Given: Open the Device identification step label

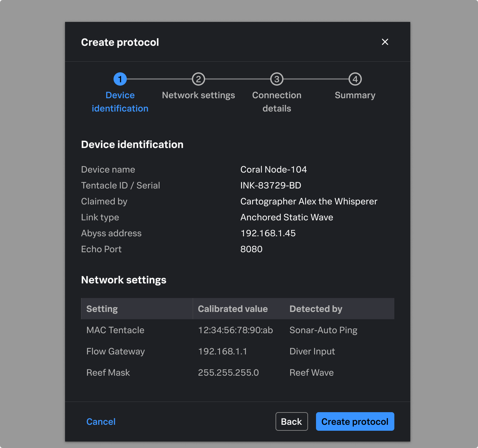Looking at the screenshot, I should [x=120, y=102].
